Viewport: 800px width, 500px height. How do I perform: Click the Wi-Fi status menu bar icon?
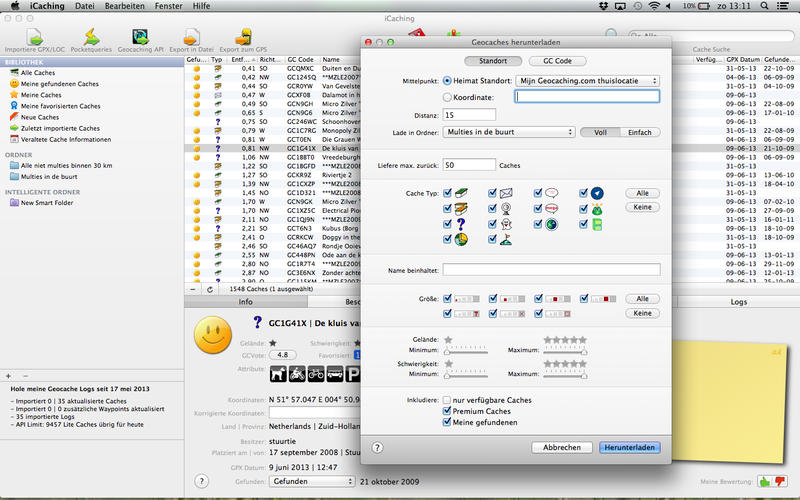point(654,6)
